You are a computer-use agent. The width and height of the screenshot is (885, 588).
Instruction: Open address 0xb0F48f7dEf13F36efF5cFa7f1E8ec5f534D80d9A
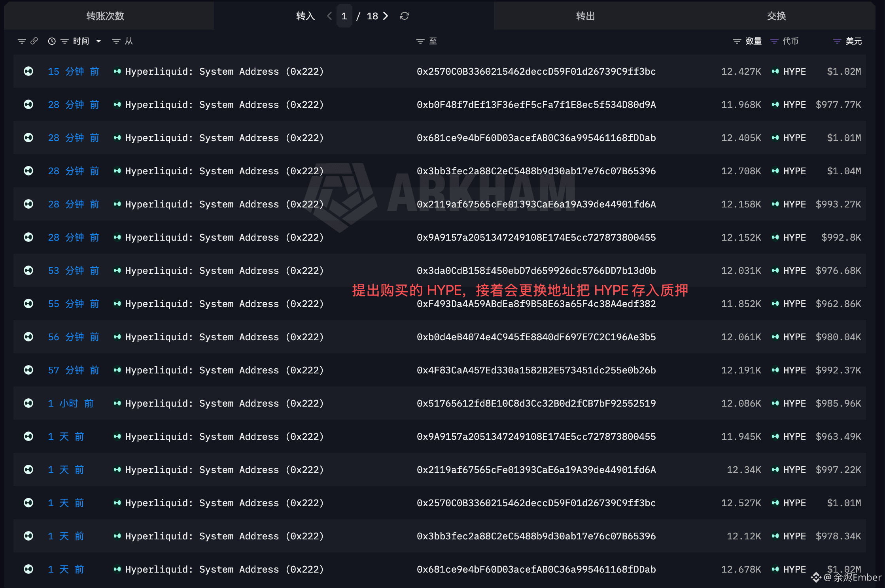[x=536, y=104]
